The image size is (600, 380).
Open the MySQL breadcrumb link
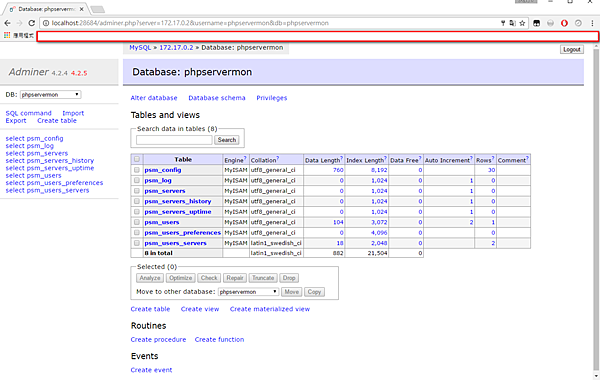(140, 48)
